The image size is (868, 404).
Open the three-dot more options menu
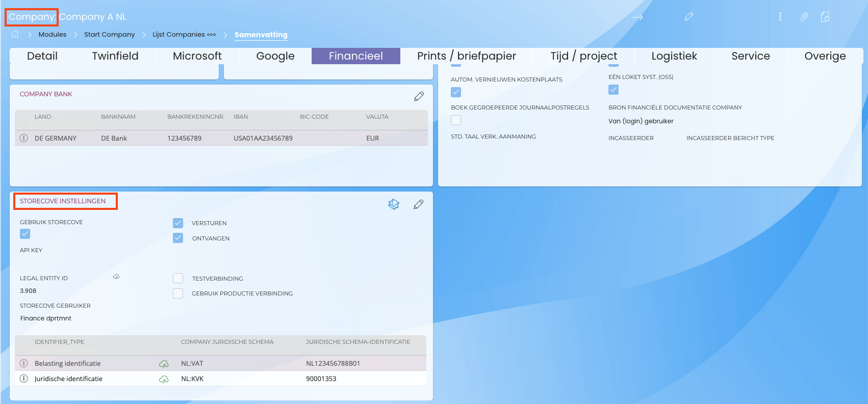(x=780, y=17)
